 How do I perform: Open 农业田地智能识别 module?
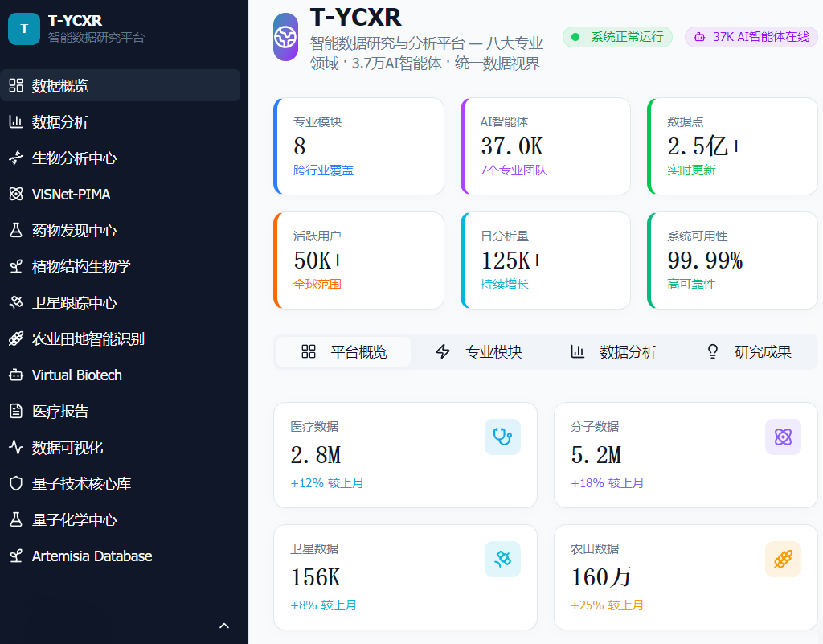[121, 338]
